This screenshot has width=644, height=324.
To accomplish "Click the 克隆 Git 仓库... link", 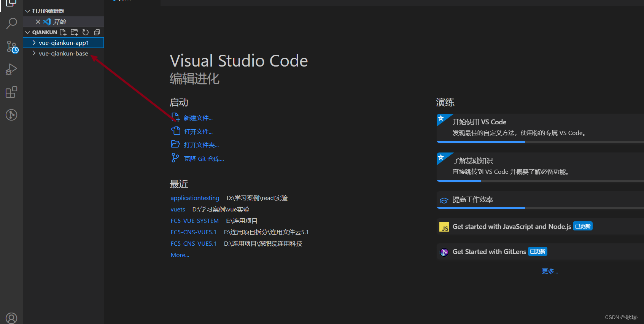I will click(204, 159).
